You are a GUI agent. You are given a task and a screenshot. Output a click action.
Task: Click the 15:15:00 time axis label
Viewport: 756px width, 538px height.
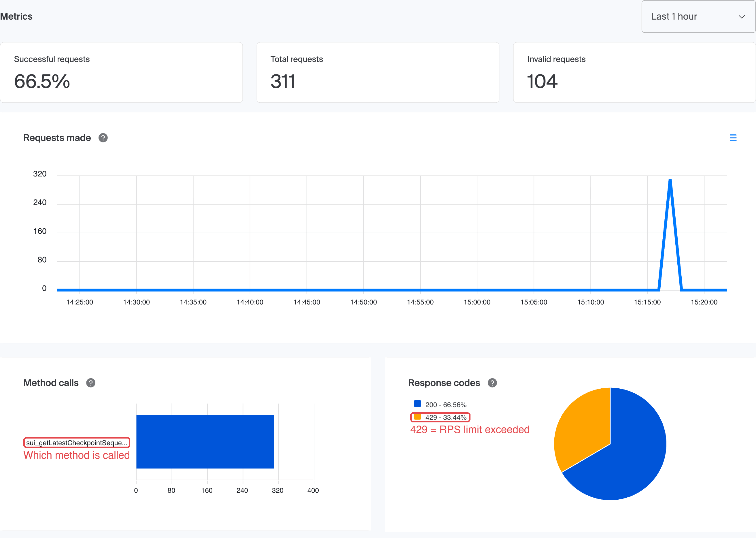coord(647,302)
